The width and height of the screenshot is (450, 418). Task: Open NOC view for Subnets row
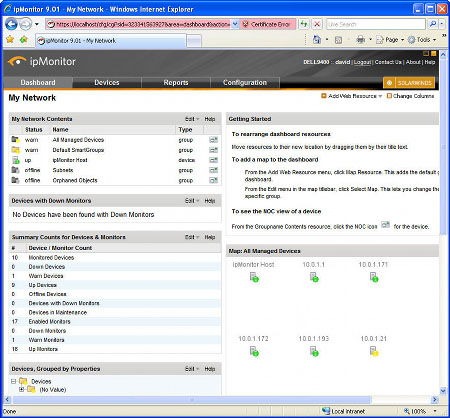point(213,170)
